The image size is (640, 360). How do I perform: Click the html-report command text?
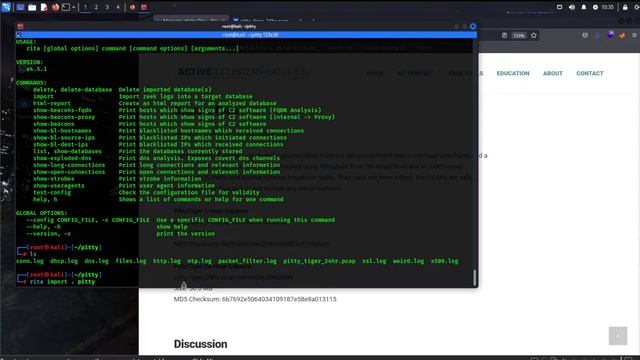(x=52, y=103)
